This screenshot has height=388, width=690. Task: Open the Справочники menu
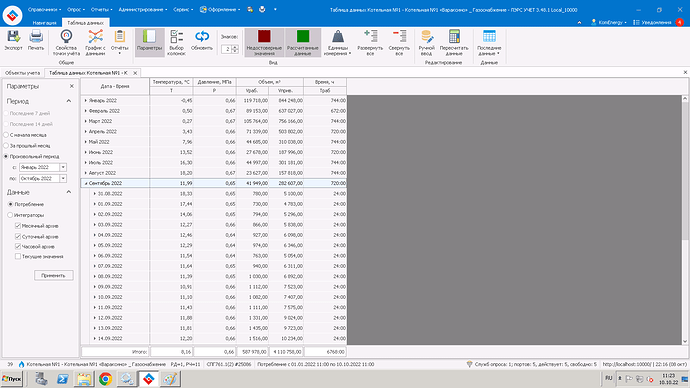click(x=44, y=9)
